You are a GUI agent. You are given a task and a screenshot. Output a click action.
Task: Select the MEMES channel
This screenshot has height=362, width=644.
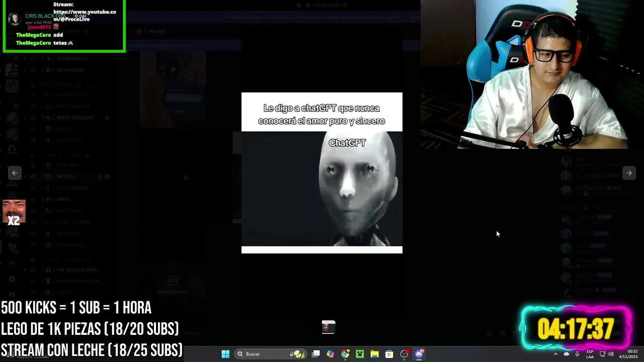point(65,177)
